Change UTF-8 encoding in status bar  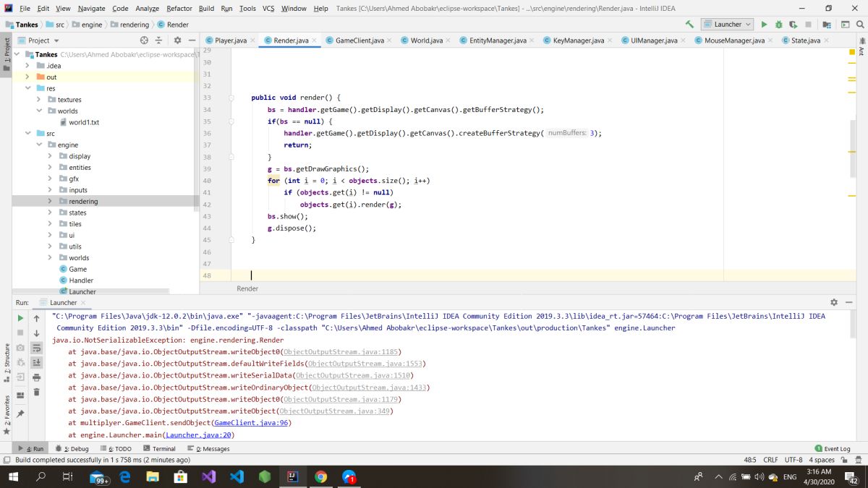tap(793, 460)
